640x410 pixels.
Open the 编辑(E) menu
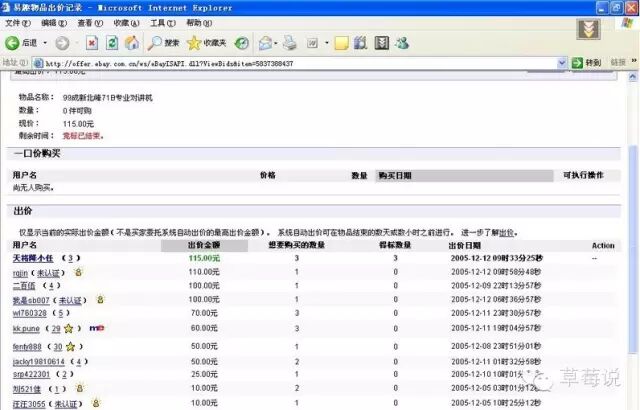54,23
